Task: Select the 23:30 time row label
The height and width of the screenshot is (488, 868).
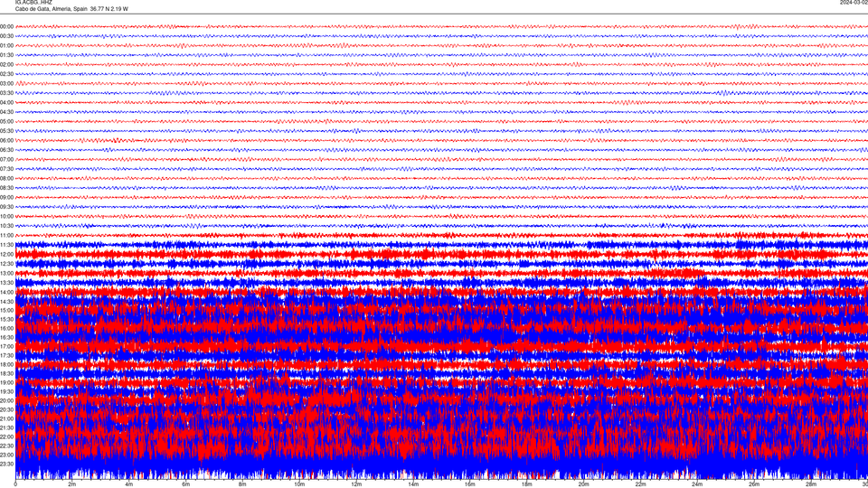Action: (x=6, y=464)
